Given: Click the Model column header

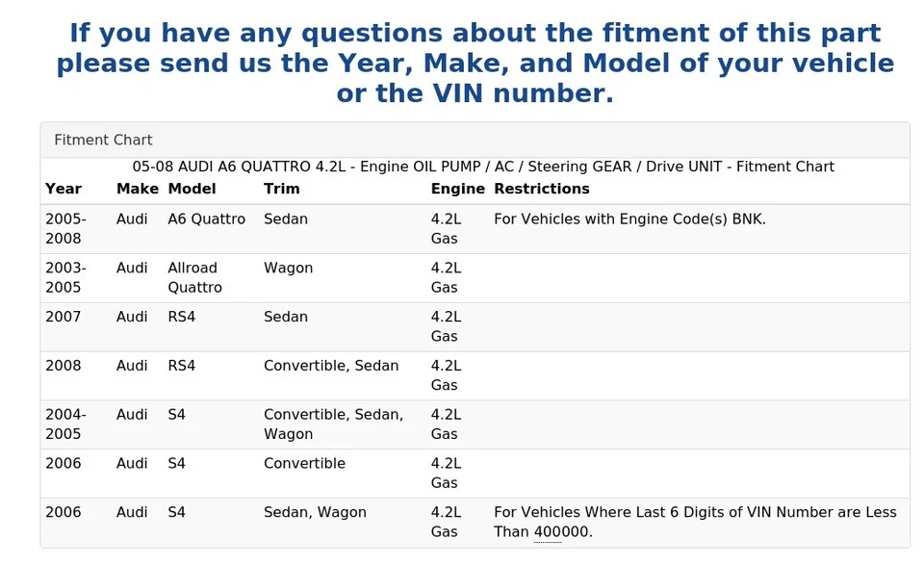Looking at the screenshot, I should tap(192, 189).
